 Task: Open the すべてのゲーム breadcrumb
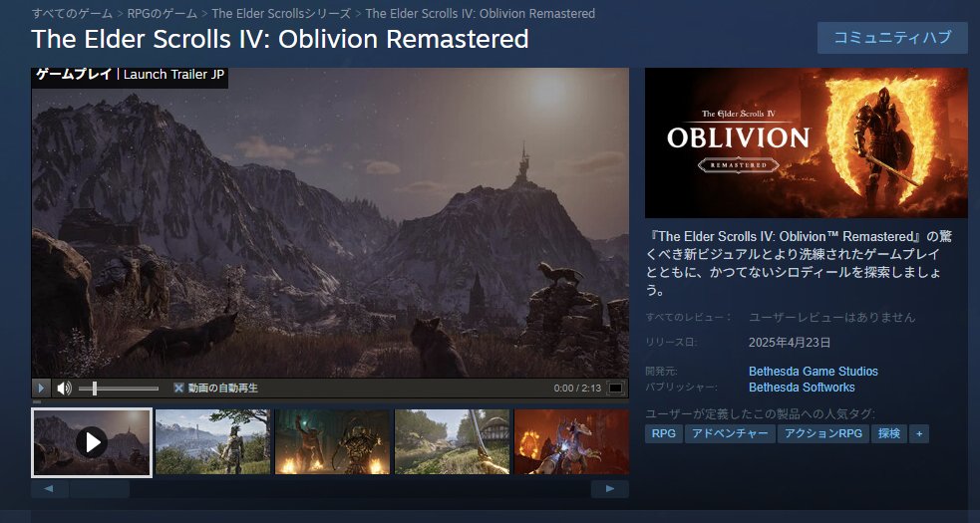coord(73,13)
